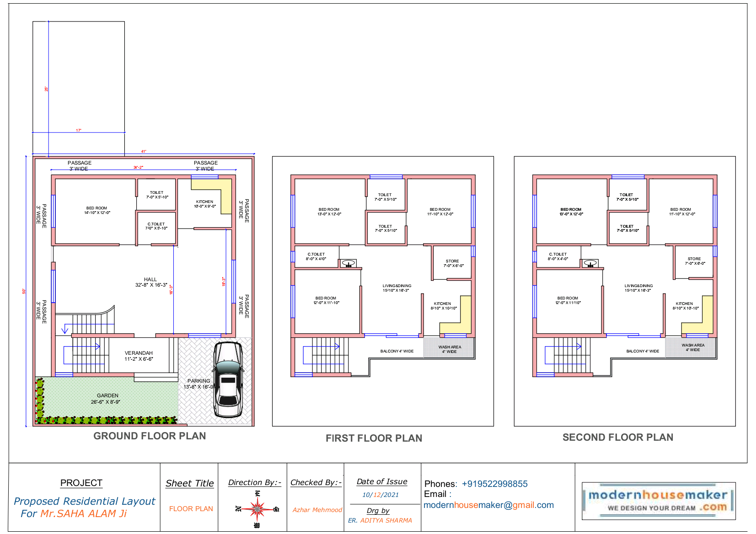
Task: Click first floor BED ROOM 11'-10" X 12'-0" label
Action: pos(440,212)
